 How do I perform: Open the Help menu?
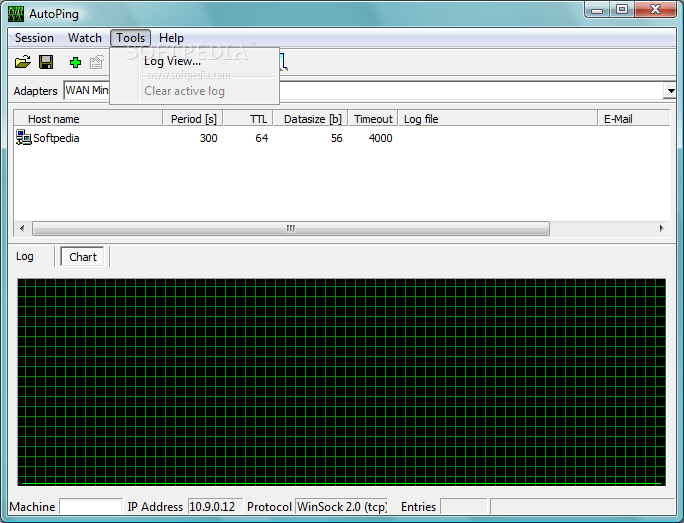171,38
